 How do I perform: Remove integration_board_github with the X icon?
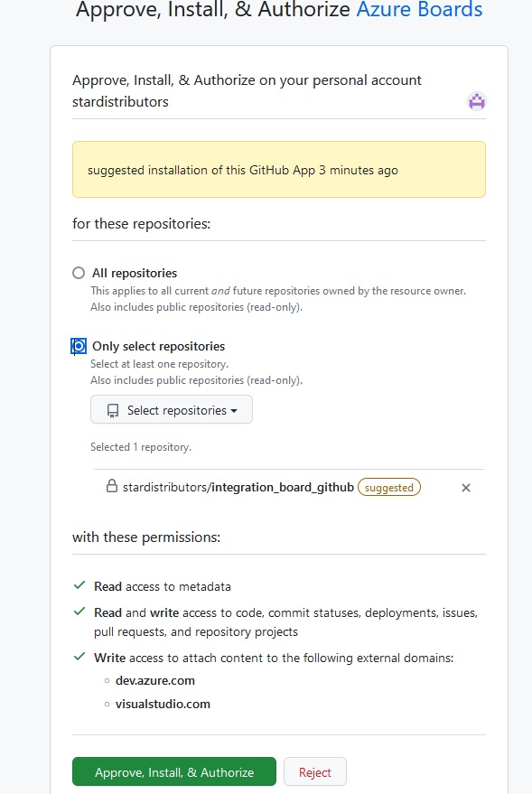(466, 488)
